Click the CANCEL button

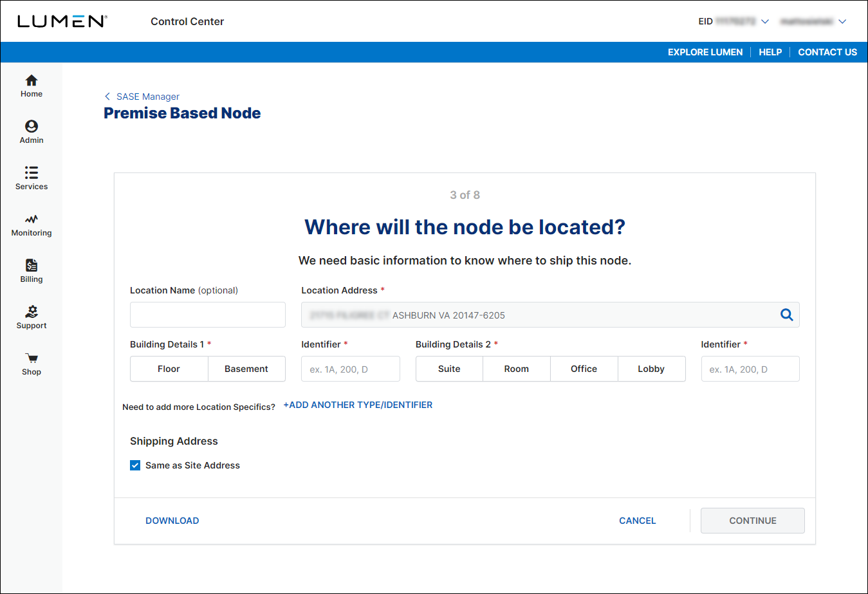point(638,521)
